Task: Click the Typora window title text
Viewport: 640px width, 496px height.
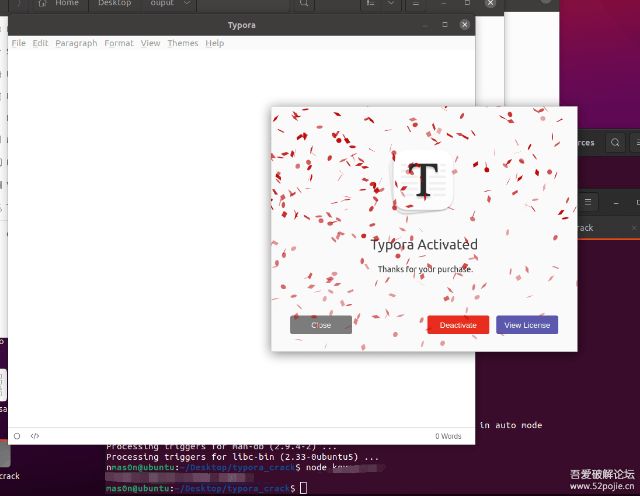Action: coord(242,25)
